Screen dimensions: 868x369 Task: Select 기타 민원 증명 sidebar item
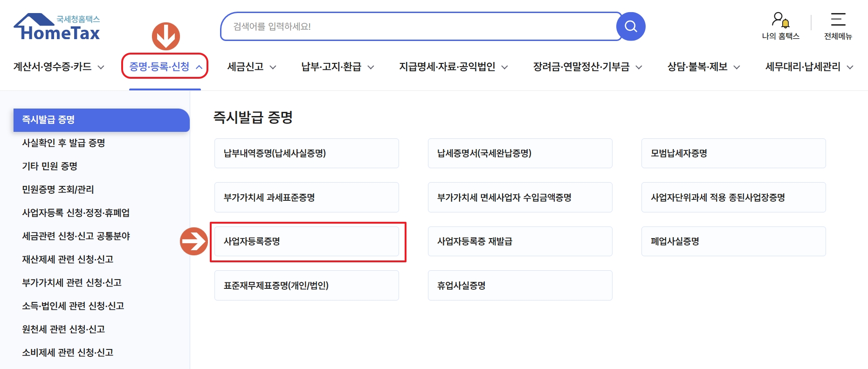50,166
